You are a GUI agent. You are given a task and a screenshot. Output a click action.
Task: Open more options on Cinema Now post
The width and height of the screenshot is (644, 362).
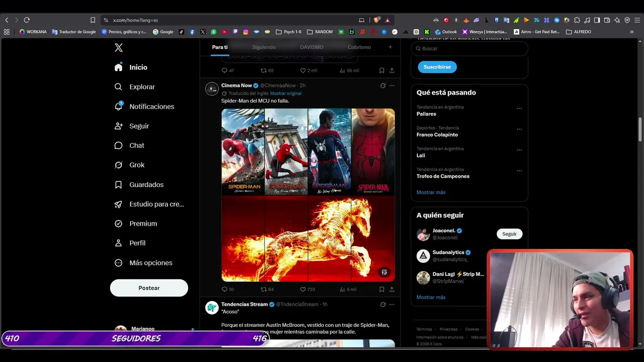[392, 85]
